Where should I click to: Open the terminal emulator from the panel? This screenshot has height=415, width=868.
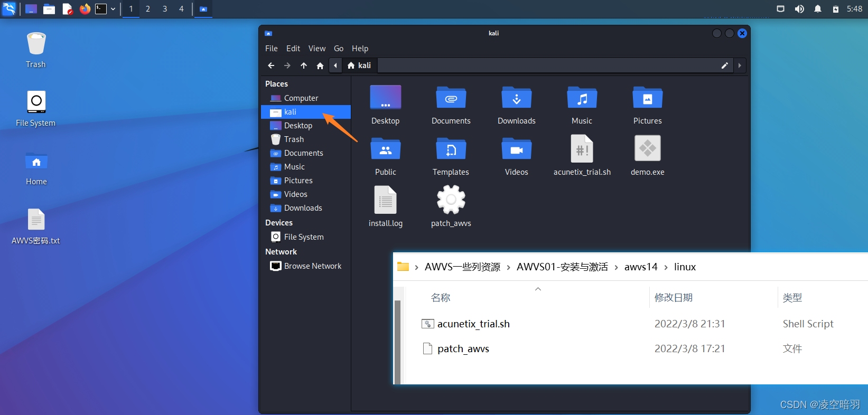(101, 9)
